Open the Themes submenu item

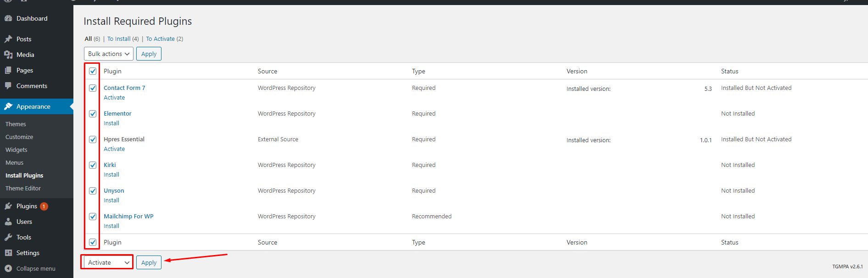[x=16, y=124]
